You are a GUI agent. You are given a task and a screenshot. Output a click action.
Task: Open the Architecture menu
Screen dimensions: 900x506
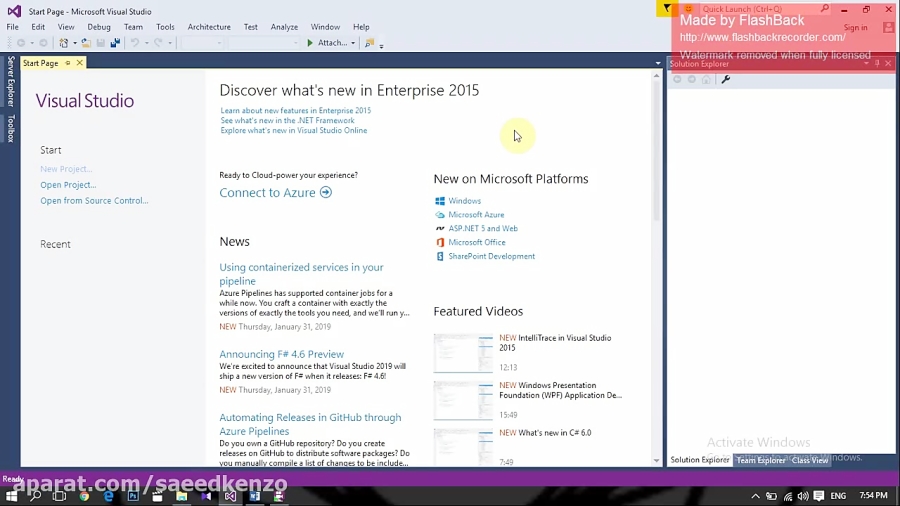pyautogui.click(x=209, y=27)
